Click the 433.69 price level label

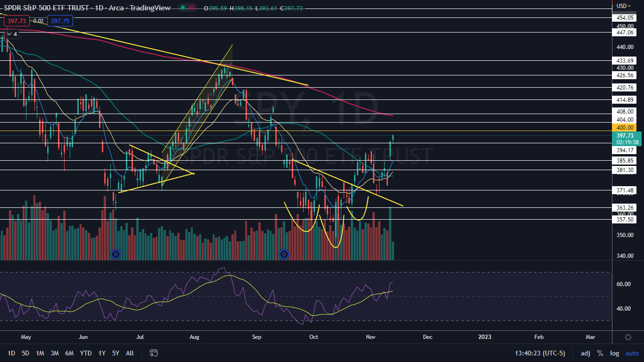point(624,61)
